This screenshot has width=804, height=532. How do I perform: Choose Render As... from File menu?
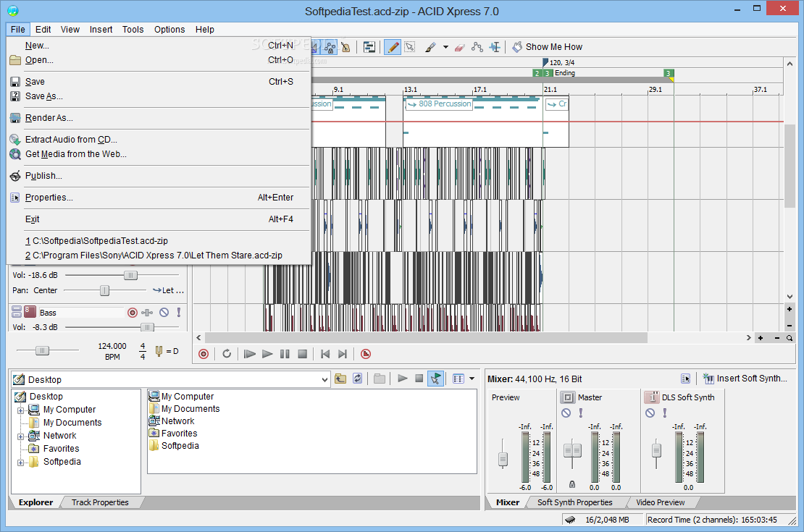click(x=159, y=118)
